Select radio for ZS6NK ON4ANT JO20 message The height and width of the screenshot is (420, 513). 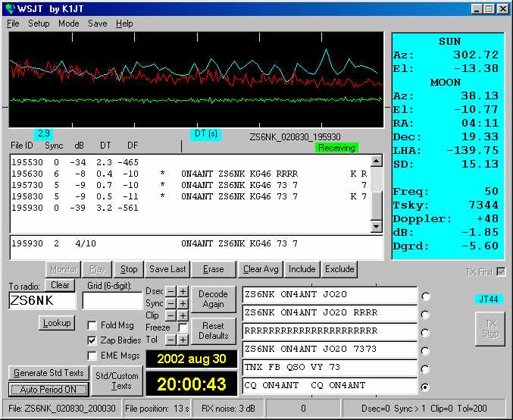pyautogui.click(x=426, y=296)
